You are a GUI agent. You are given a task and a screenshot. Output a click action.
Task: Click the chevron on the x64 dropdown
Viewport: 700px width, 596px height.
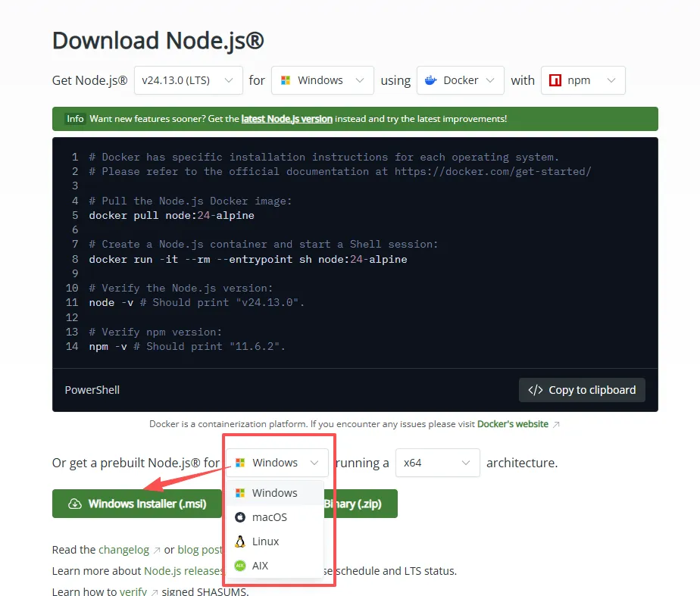point(466,463)
